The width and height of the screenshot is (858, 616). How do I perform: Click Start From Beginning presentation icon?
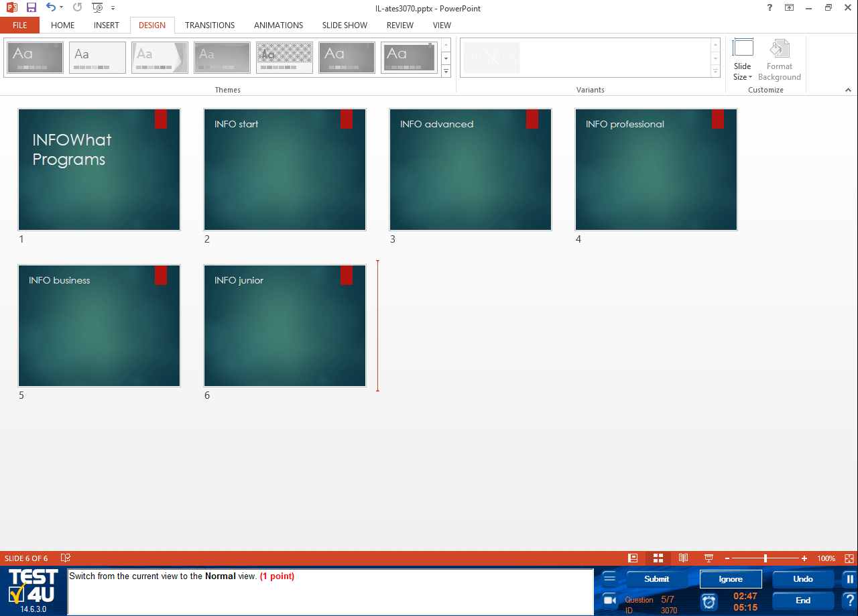pyautogui.click(x=97, y=8)
